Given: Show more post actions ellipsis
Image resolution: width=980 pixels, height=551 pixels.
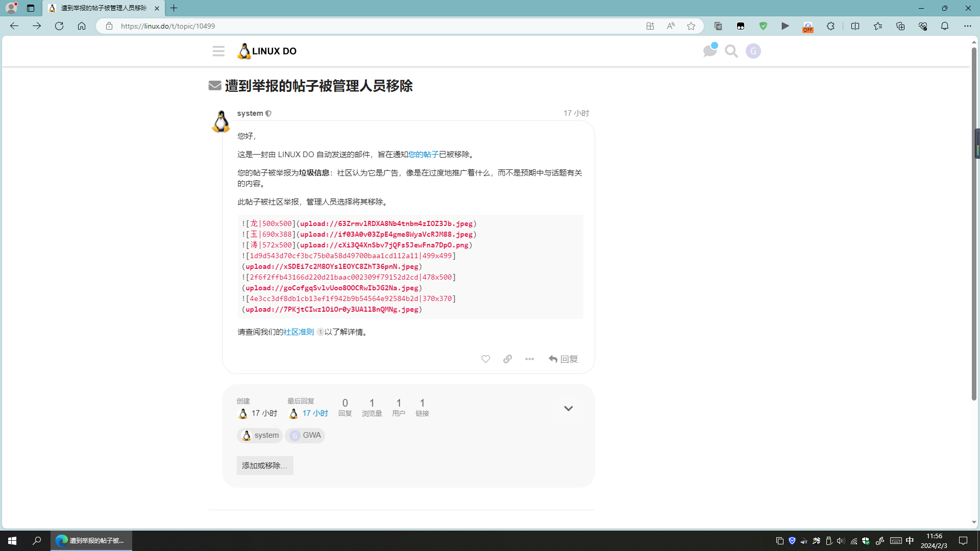Looking at the screenshot, I should (x=529, y=359).
